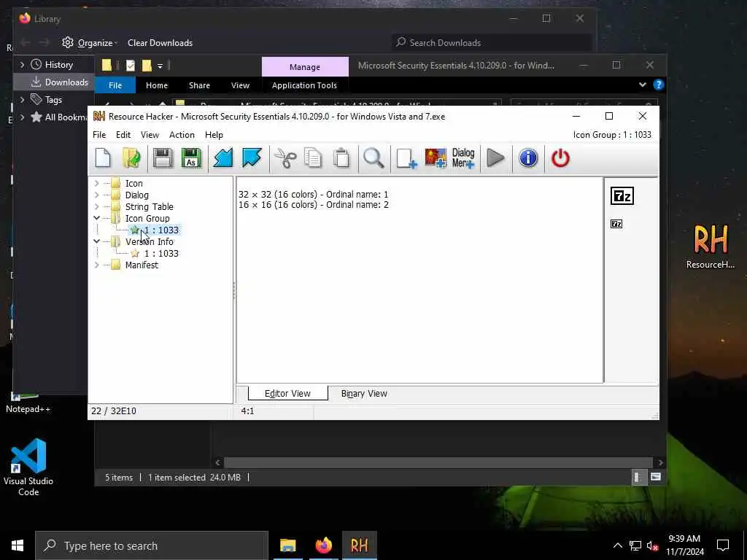The width and height of the screenshot is (747, 560).
Task: Select the String Table tree item
Action: [x=149, y=206]
